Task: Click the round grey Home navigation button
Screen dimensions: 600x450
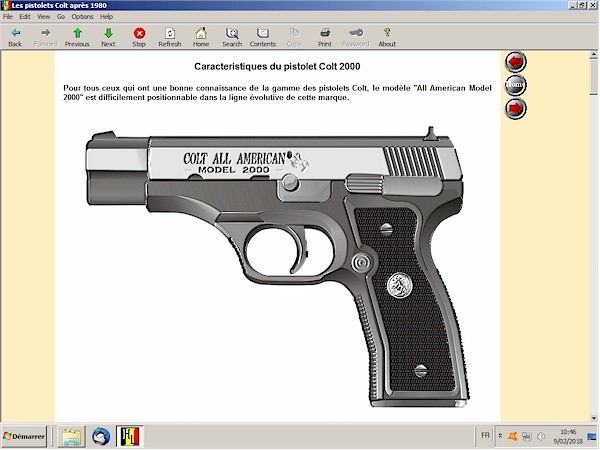Action: (515, 85)
